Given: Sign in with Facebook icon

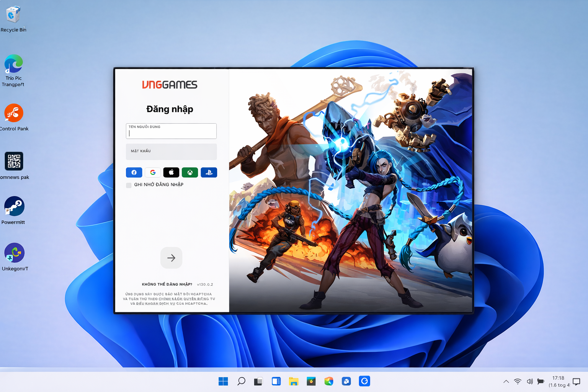Looking at the screenshot, I should [x=134, y=173].
